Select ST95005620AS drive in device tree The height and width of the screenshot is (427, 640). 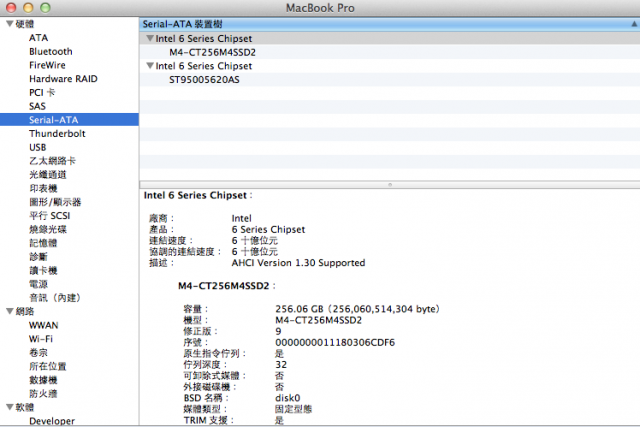click(x=204, y=80)
